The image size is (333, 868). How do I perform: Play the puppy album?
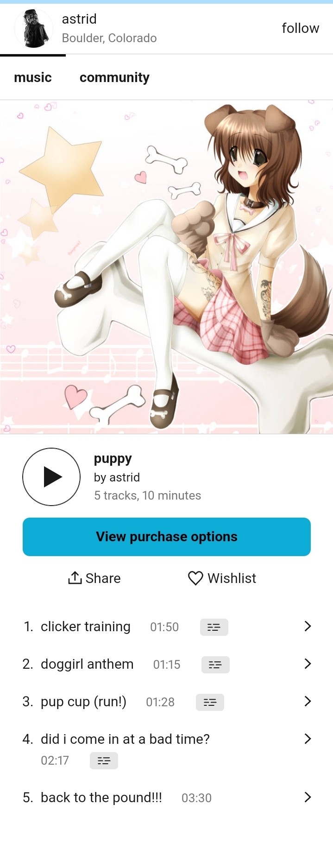(x=51, y=476)
